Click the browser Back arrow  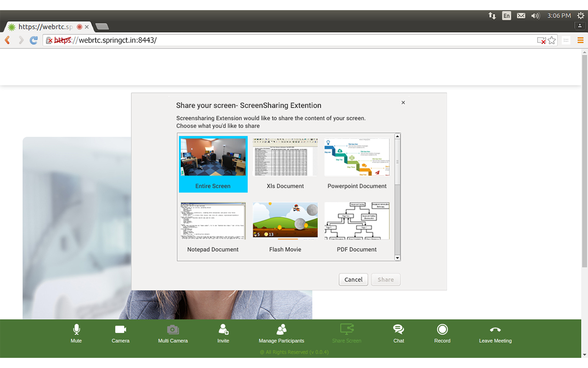pyautogui.click(x=7, y=40)
